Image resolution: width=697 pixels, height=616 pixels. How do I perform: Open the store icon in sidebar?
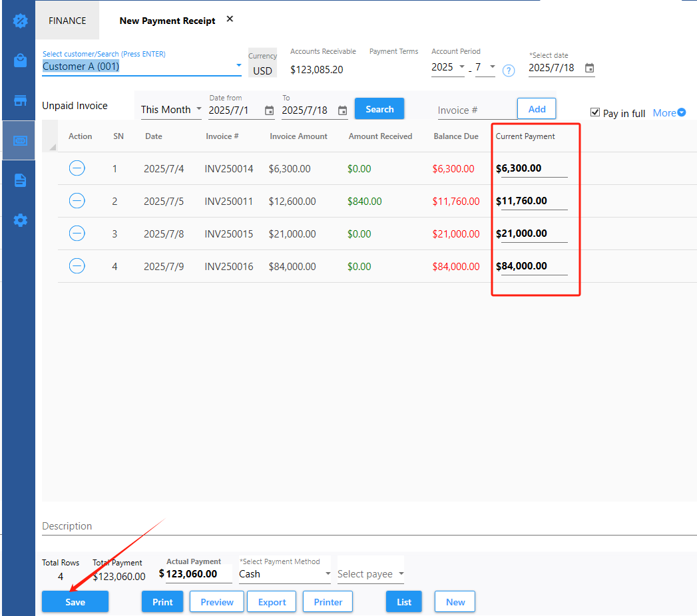coord(20,101)
